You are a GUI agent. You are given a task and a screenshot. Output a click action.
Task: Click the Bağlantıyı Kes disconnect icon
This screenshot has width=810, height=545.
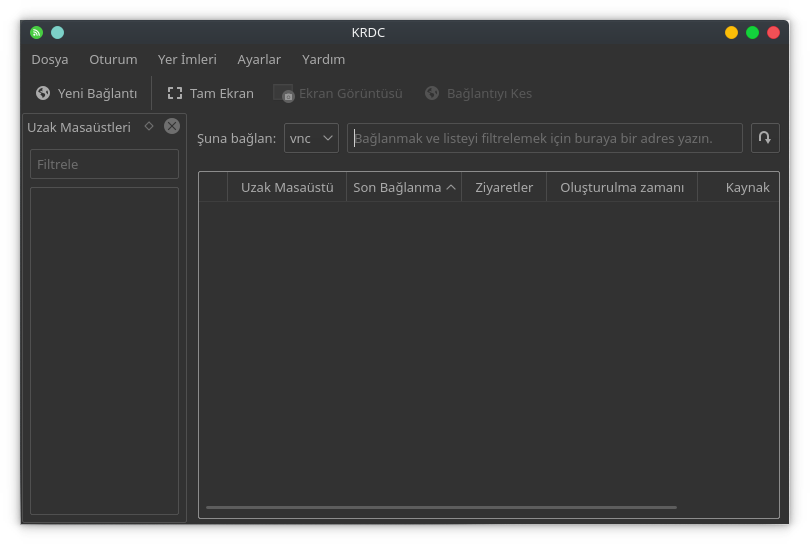tap(432, 93)
